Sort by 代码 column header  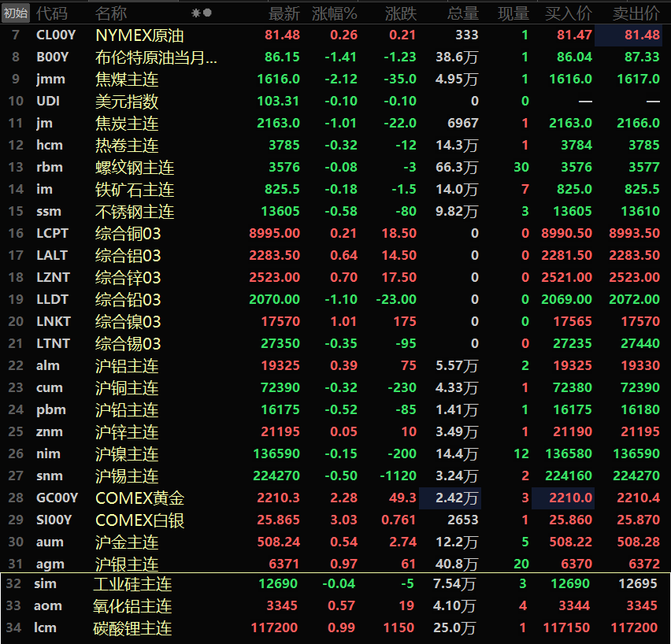pyautogui.click(x=52, y=13)
